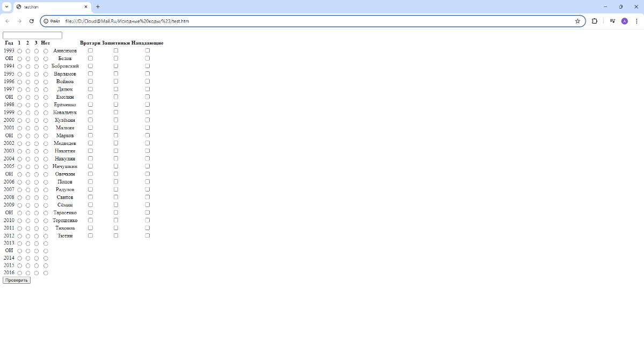The width and height of the screenshot is (644, 346).
Task: Click the name Терещенко
Action: pyautogui.click(x=65, y=220)
